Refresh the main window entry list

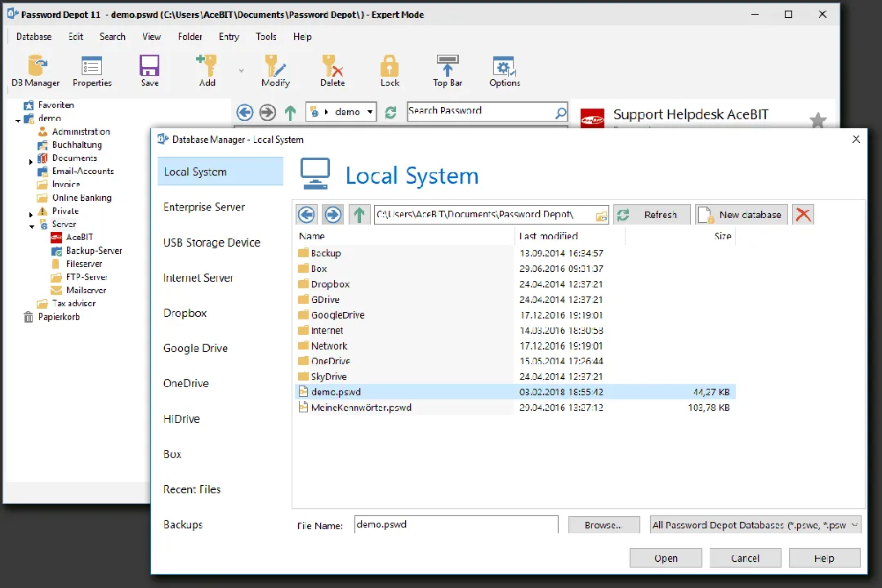390,113
